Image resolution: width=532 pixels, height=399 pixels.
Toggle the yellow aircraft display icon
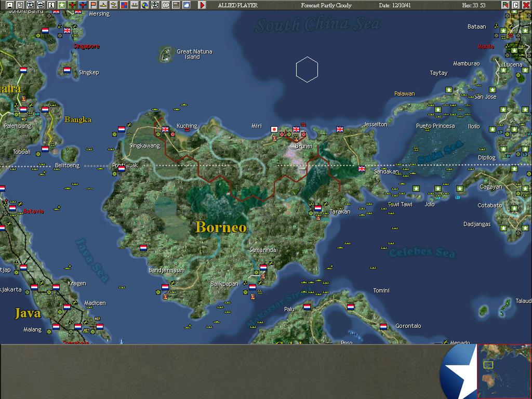click(103, 4)
